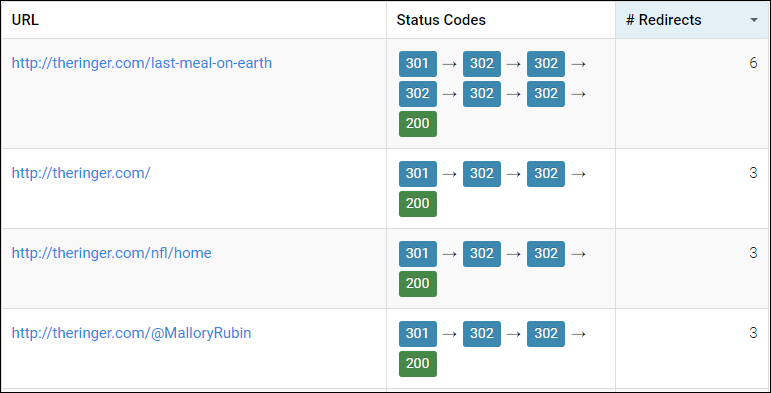Click the 301 badge in nfl/home row
The width and height of the screenshot is (771, 393).
click(x=417, y=254)
